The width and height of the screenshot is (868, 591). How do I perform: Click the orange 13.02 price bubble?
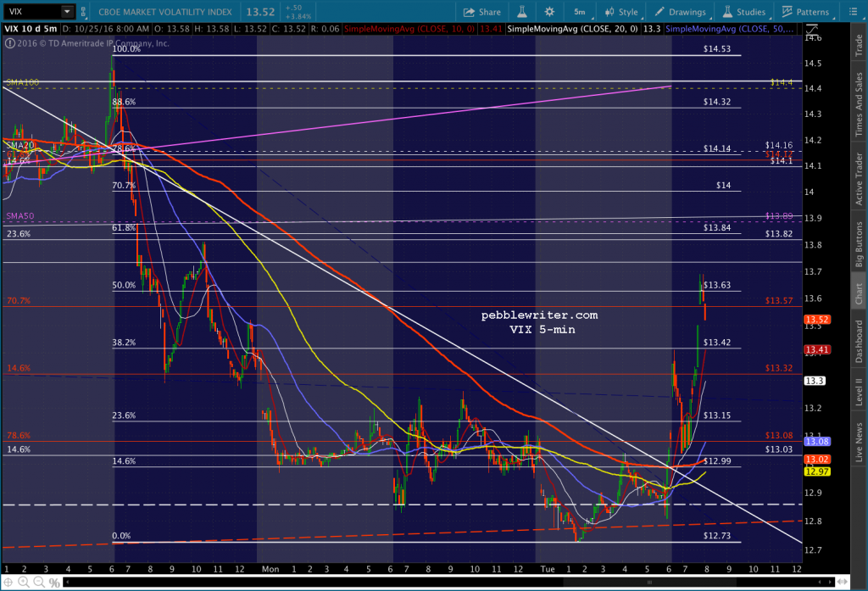point(816,460)
